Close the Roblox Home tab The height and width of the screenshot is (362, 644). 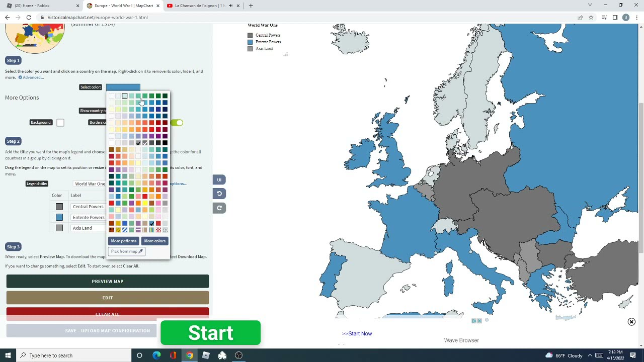77,6
